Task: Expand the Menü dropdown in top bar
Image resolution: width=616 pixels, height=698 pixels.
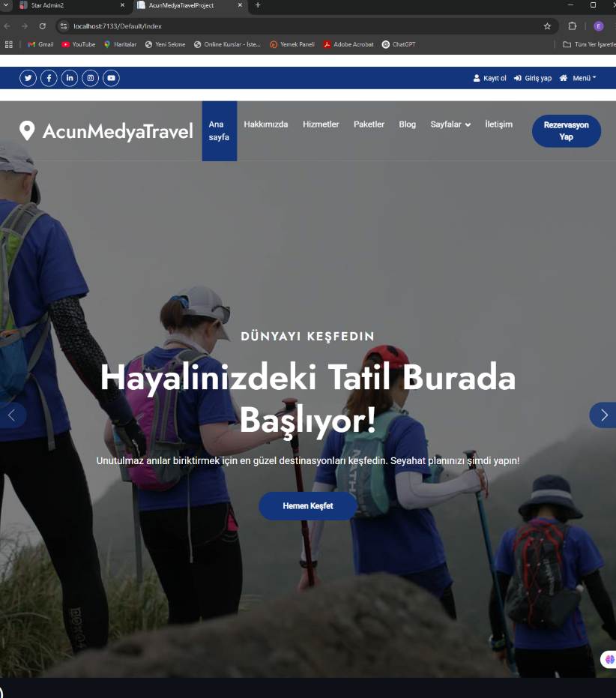Action: point(578,78)
